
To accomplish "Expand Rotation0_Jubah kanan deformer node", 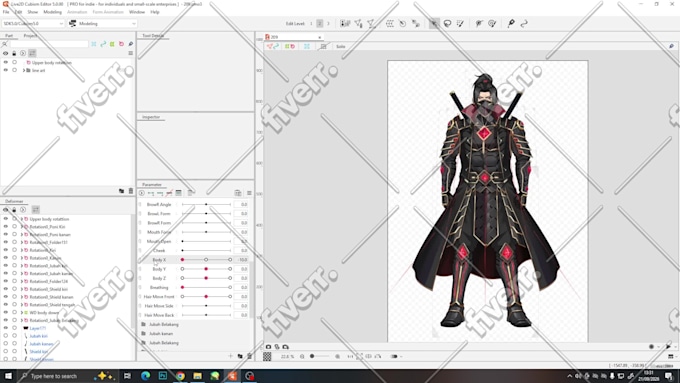I will tap(22, 274).
